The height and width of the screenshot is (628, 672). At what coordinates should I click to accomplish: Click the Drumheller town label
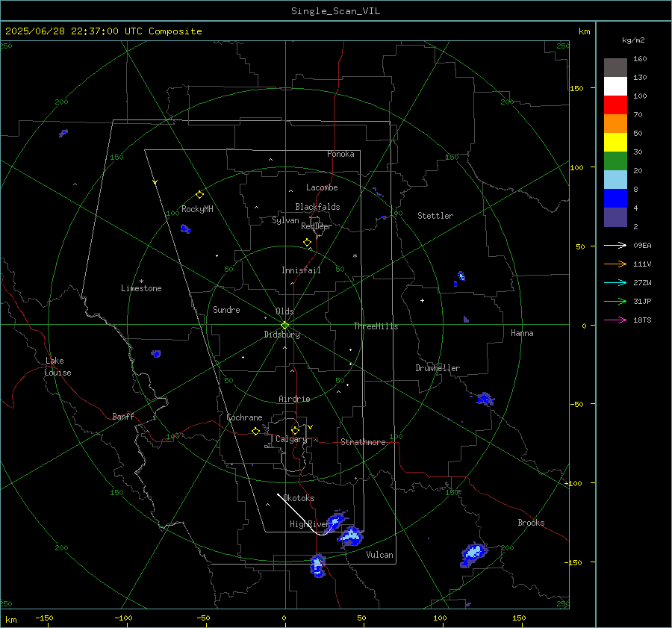pyautogui.click(x=438, y=368)
